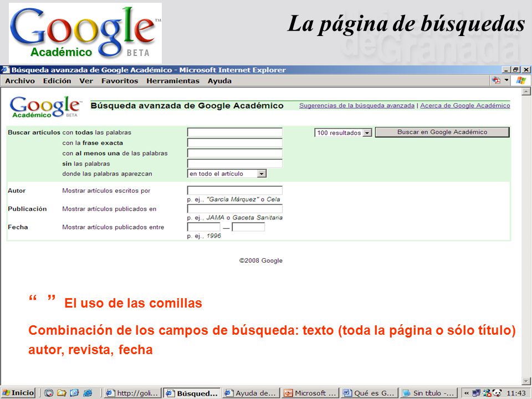Open the Ver menu
532x399 pixels.
(86, 81)
